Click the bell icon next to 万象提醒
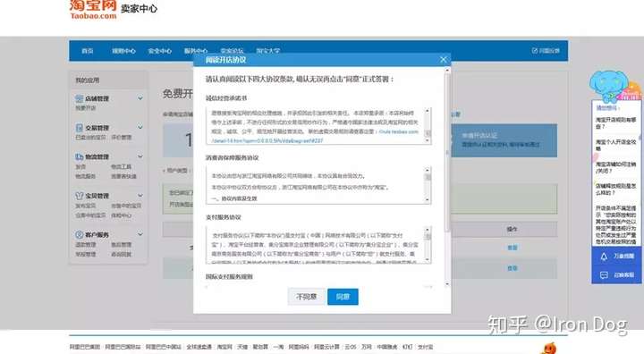The width and height of the screenshot is (644, 354). (x=604, y=257)
